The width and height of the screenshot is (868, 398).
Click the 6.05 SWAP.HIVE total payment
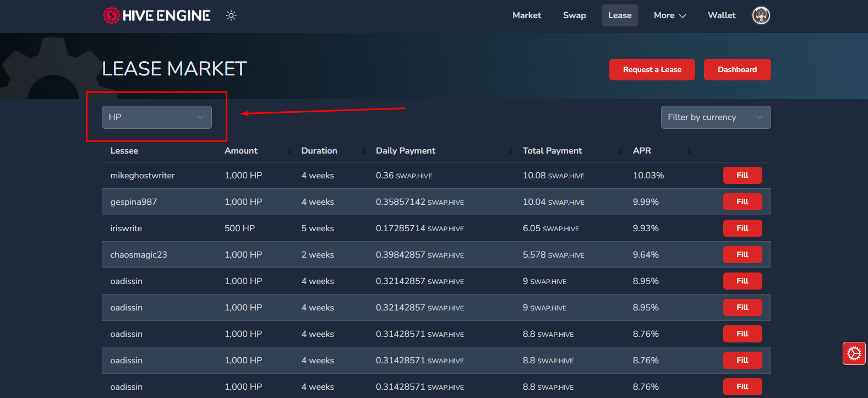[x=551, y=228]
